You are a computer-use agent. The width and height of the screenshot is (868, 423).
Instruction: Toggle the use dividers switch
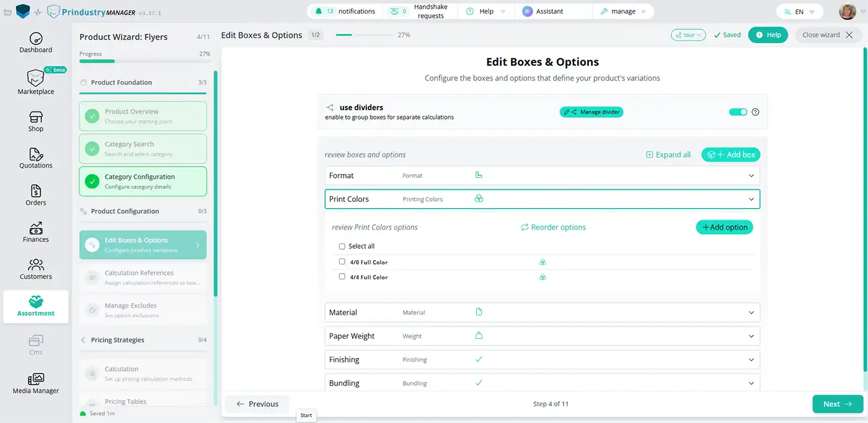[x=738, y=112]
